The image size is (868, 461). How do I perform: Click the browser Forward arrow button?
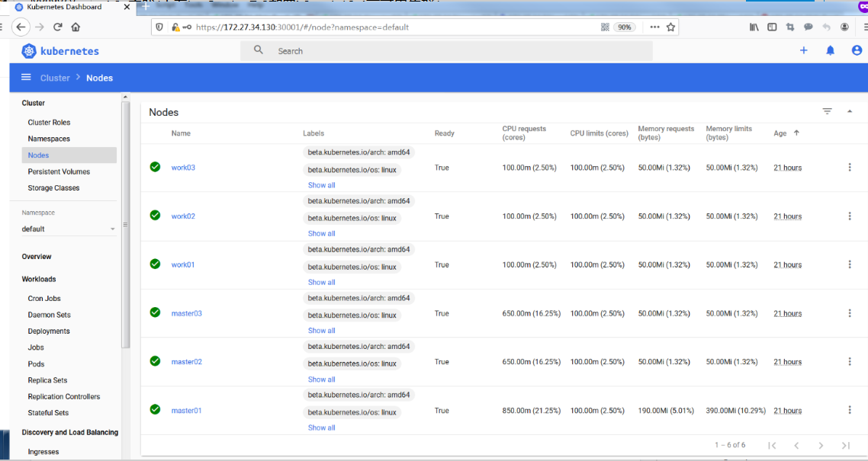pos(40,27)
